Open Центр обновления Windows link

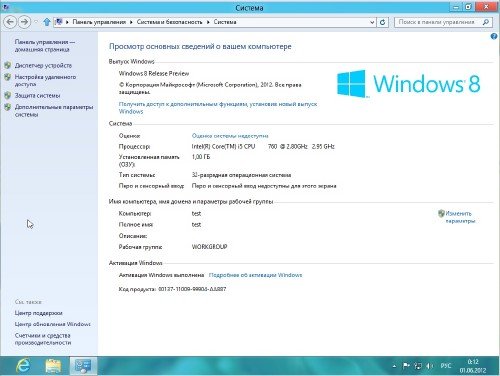click(x=53, y=324)
